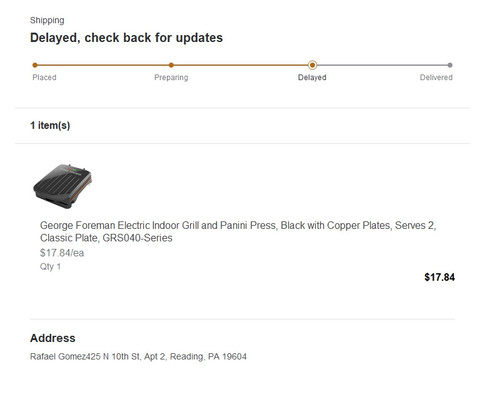Click the Shipping section label

click(47, 20)
